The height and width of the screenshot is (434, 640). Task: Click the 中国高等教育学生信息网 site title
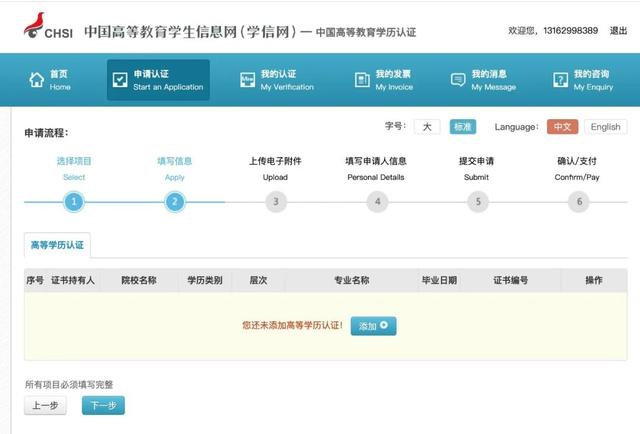190,31
